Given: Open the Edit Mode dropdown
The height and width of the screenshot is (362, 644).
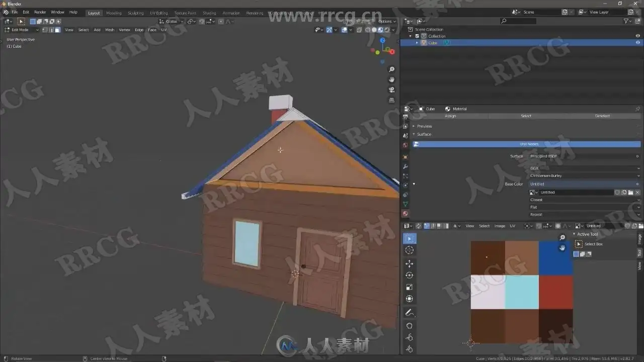Looking at the screenshot, I should tap(22, 30).
